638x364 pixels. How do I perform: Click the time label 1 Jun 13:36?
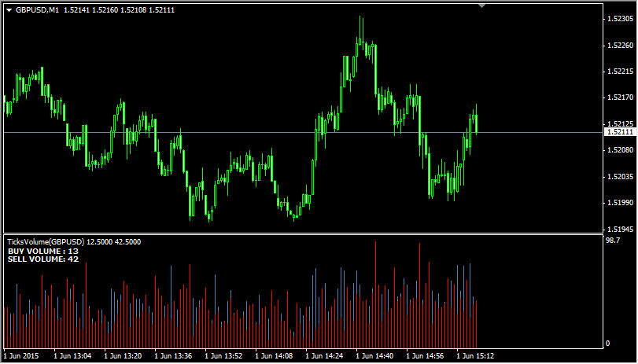pos(173,356)
